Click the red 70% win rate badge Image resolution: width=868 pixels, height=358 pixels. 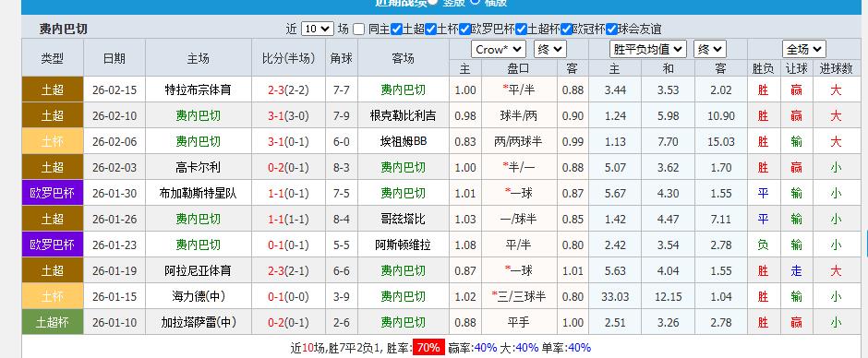[428, 348]
